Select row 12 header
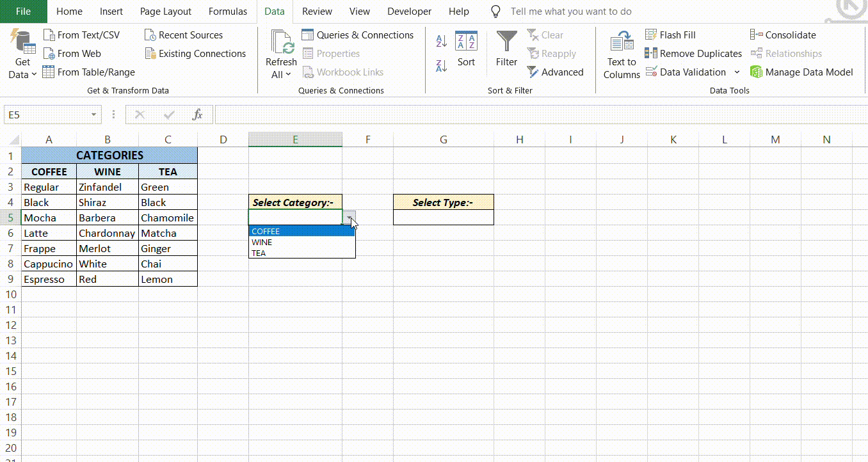868x462 pixels. pos(10,325)
